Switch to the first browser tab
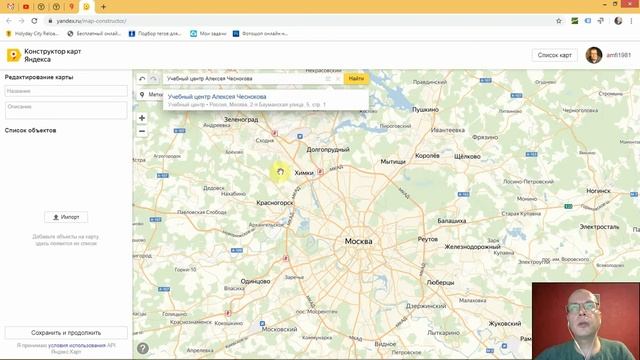 point(11,7)
